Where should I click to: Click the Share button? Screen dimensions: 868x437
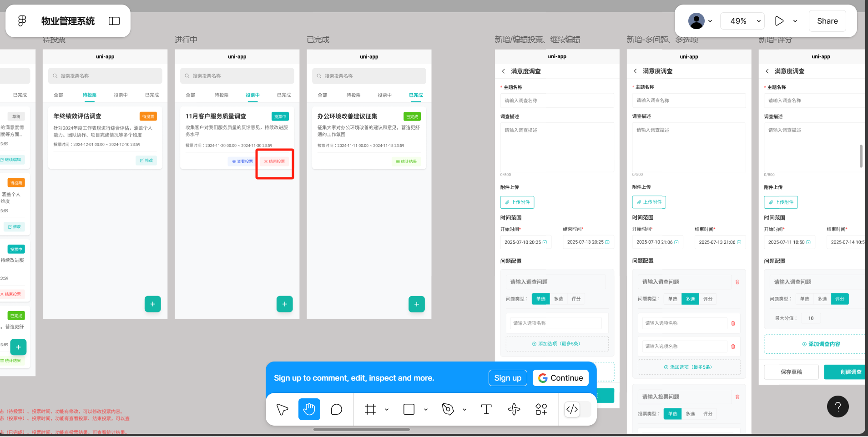[827, 21]
